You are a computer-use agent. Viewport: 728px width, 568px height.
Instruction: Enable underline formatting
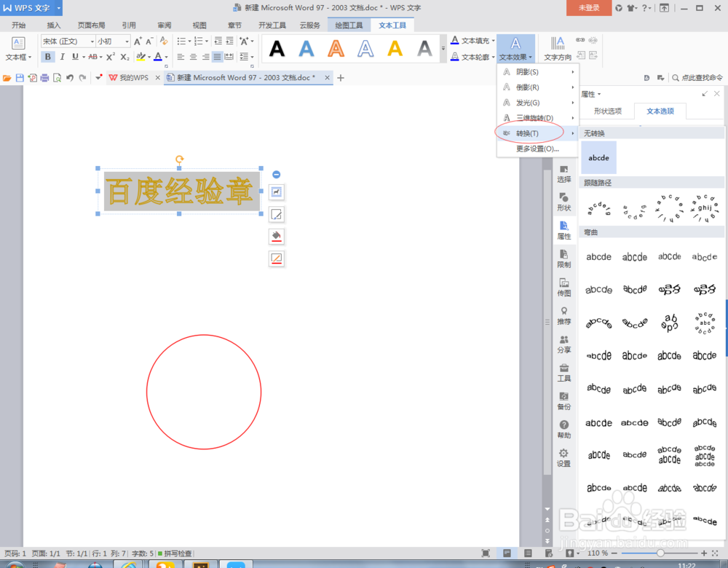tap(75, 57)
